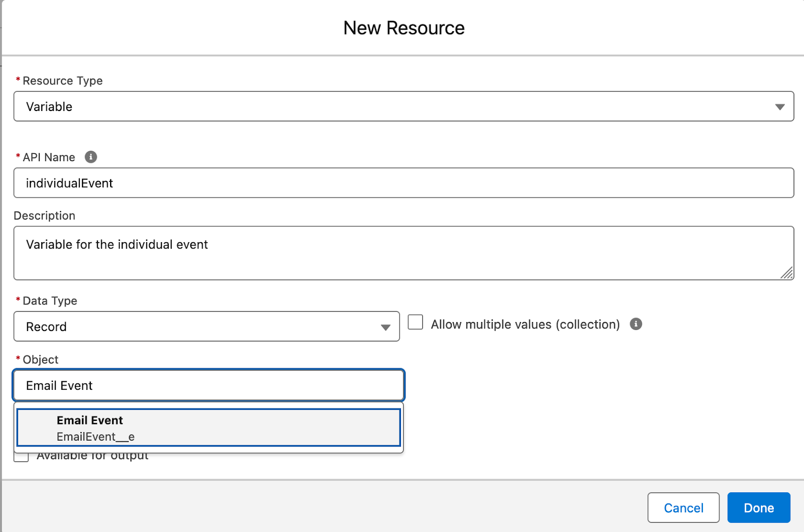Click the Allow multiple values (collection) label
Image resolution: width=804 pixels, height=532 pixels.
coord(525,325)
